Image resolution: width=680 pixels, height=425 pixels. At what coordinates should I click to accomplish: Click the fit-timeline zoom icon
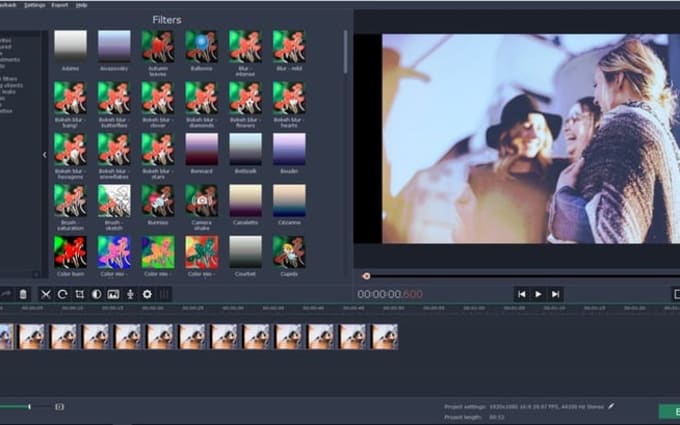[x=59, y=407]
